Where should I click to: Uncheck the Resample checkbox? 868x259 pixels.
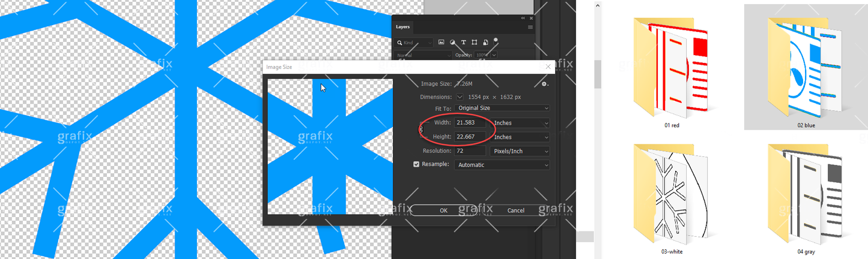click(416, 164)
